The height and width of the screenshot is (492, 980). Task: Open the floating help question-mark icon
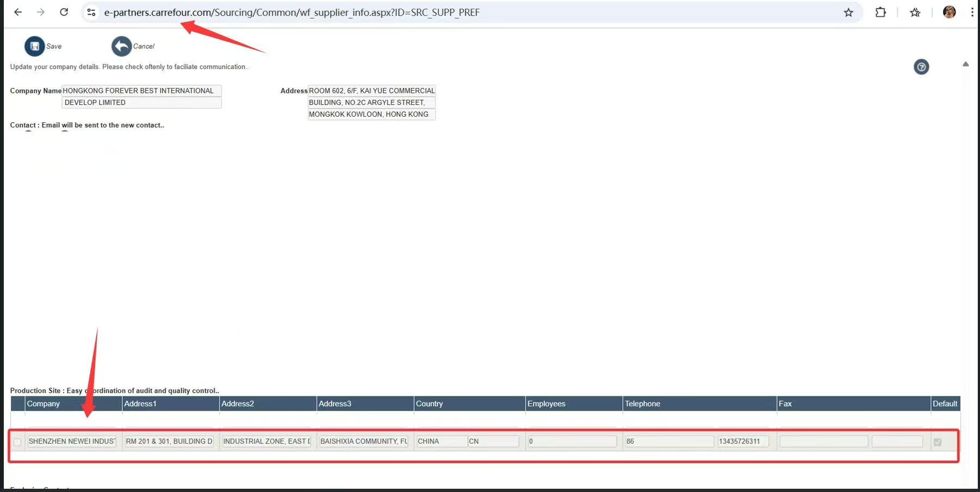coord(921,66)
